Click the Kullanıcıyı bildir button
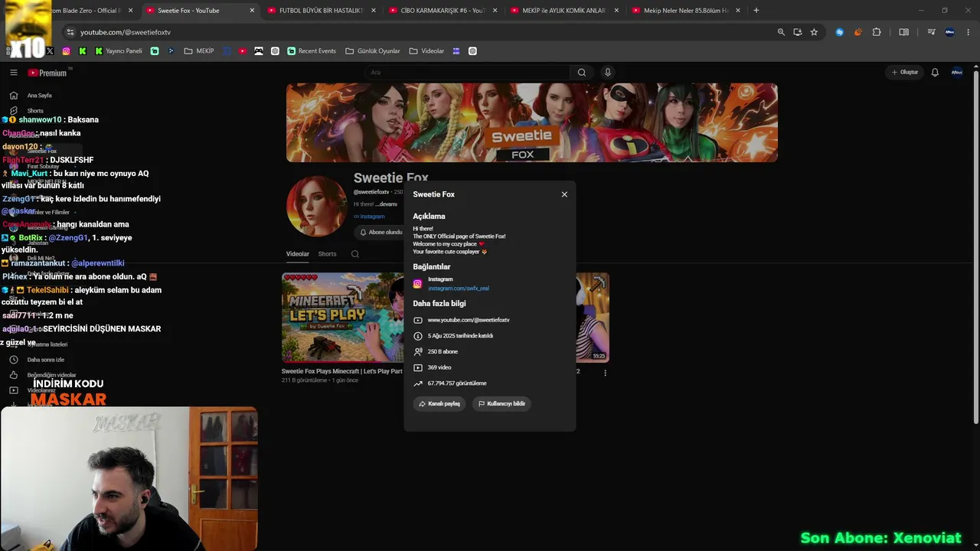 [x=501, y=403]
